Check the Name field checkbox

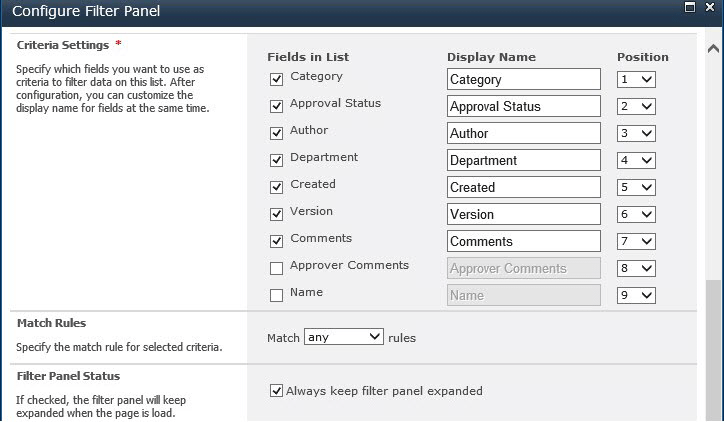tap(276, 295)
